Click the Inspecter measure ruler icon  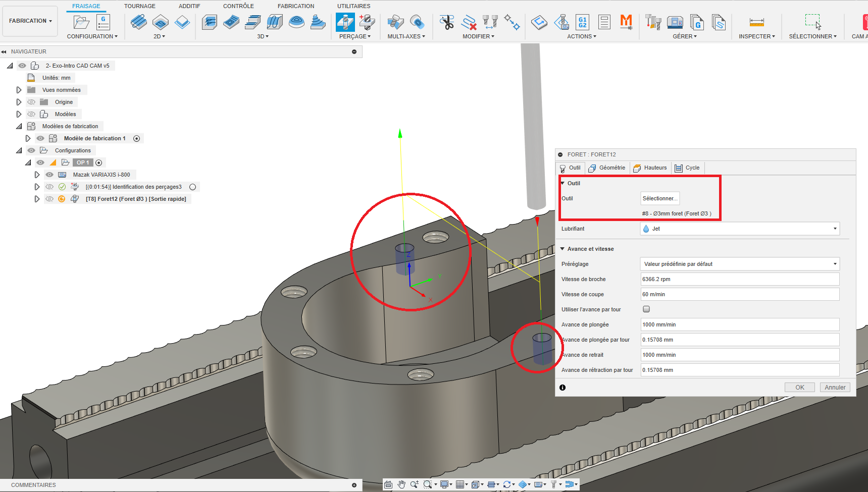pos(756,22)
